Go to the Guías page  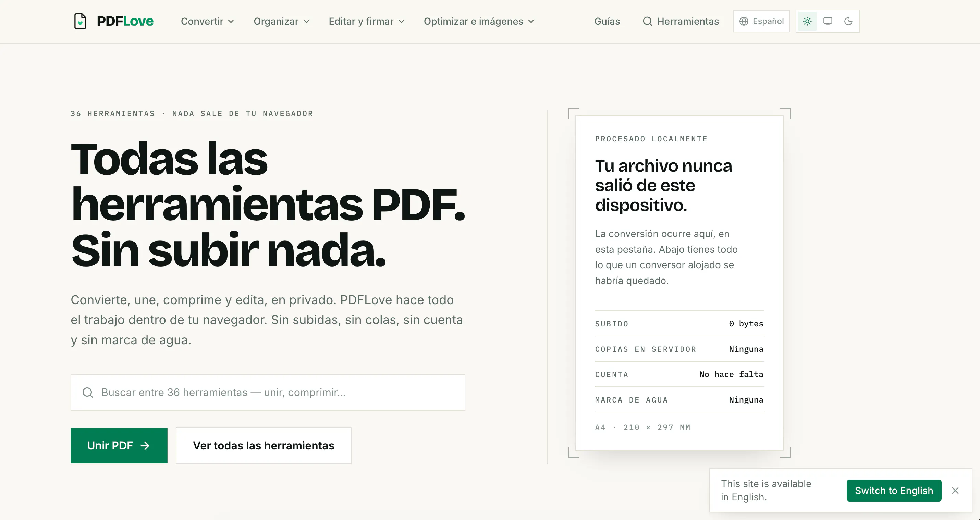click(607, 21)
